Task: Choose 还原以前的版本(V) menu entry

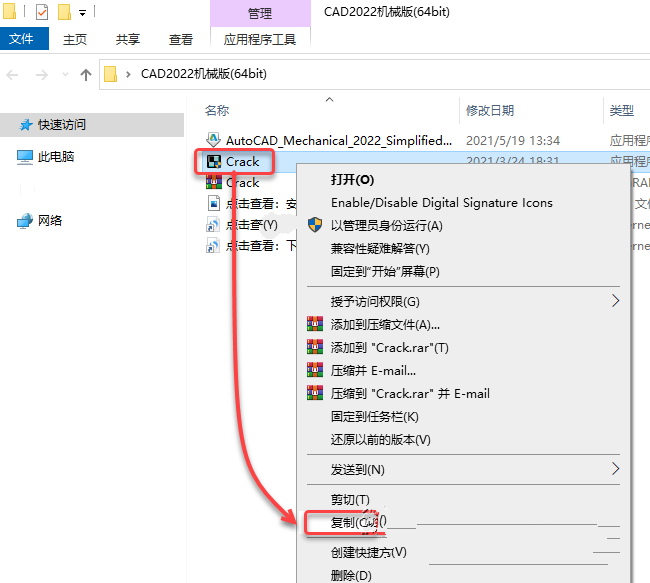Action: (x=381, y=440)
